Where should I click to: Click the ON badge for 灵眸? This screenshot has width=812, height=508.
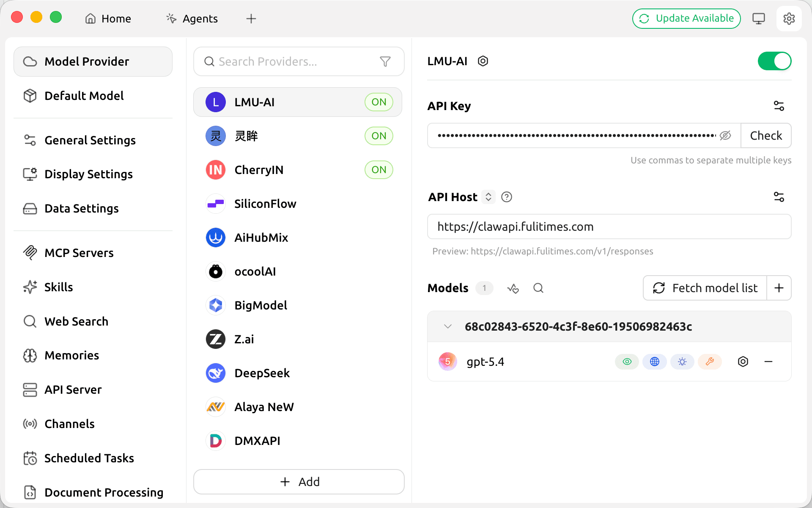pos(379,136)
